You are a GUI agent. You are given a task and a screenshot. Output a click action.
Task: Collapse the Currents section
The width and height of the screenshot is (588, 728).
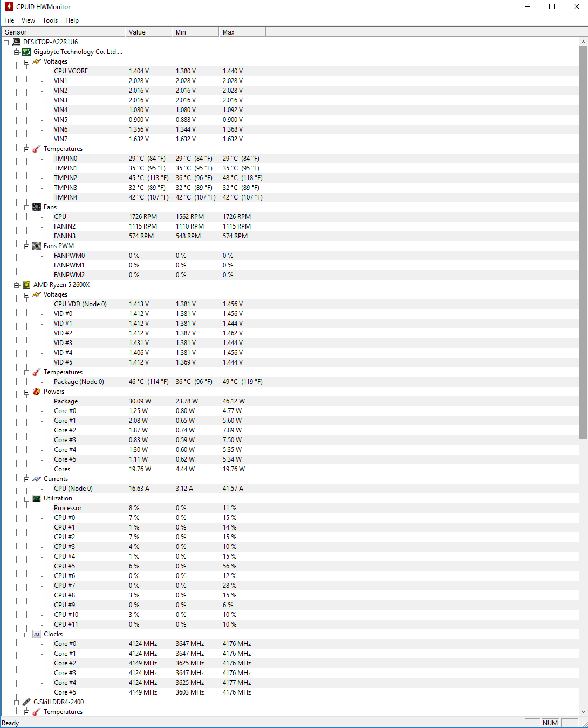(x=26, y=479)
